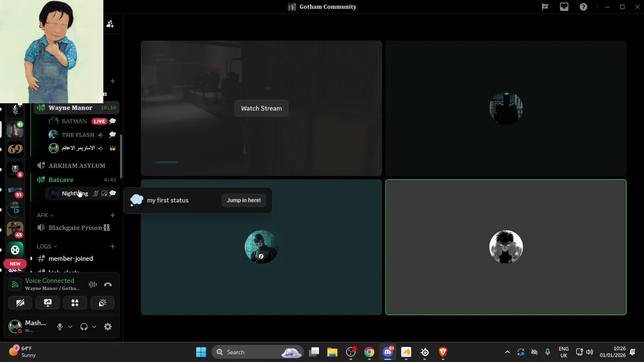Create a channel in the AFK category

(x=113, y=215)
